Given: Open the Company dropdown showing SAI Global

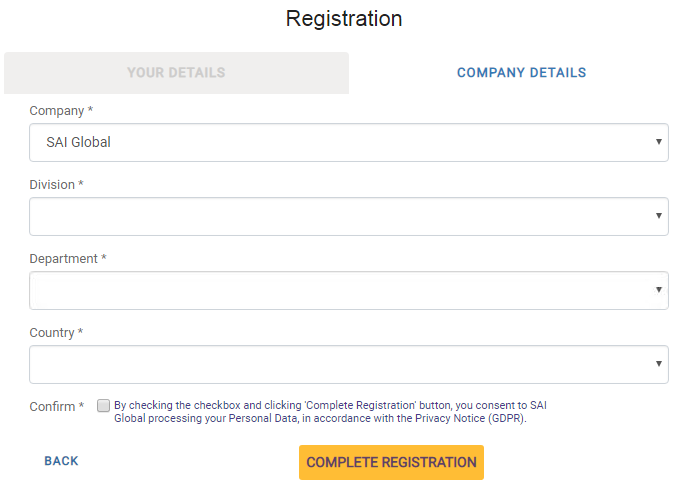Looking at the screenshot, I should [340, 142].
